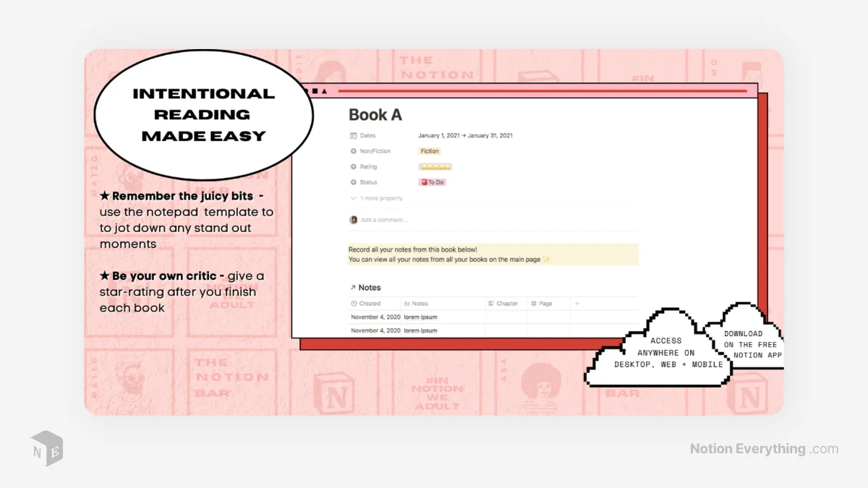This screenshot has height=488, width=868.
Task: Open the Notes text column header
Action: pos(416,303)
